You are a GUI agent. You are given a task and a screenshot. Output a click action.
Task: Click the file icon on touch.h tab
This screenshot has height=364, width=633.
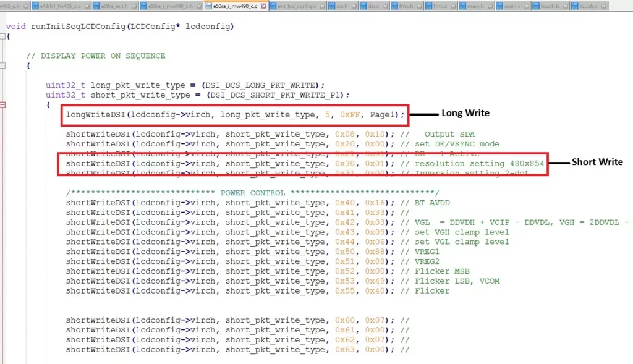click(535, 6)
